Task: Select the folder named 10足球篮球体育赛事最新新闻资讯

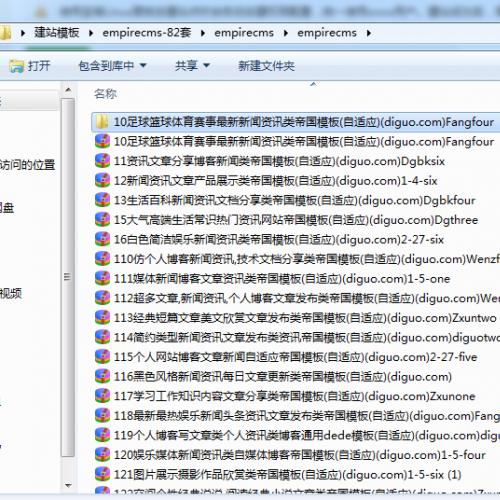Action: point(296,122)
